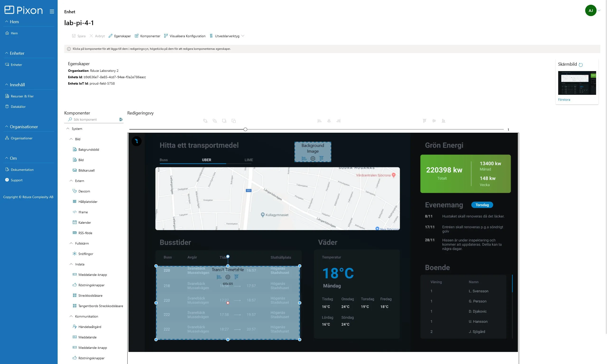Viewport: 607px width, 364px height.
Task: Open Background Image settings gear
Action: (x=313, y=159)
